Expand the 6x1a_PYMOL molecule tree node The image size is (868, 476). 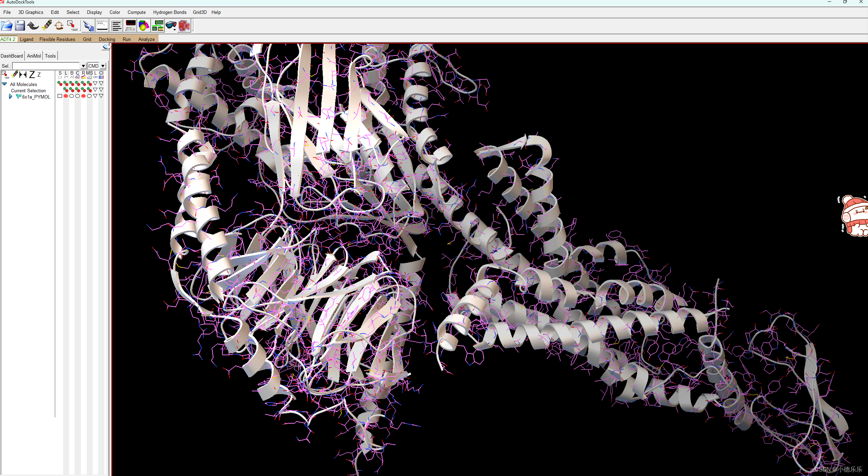tap(10, 97)
